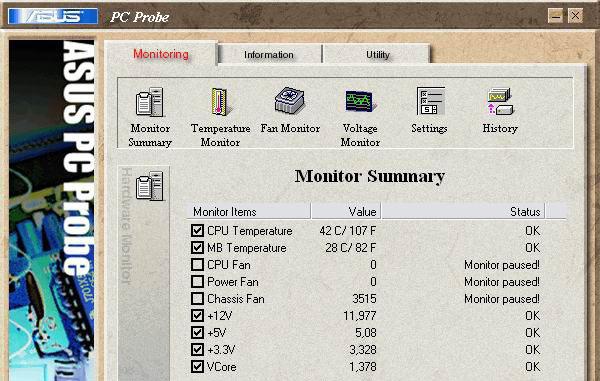Enable the CPU Fan monitor checkbox
The width and height of the screenshot is (600, 381).
[x=197, y=265]
